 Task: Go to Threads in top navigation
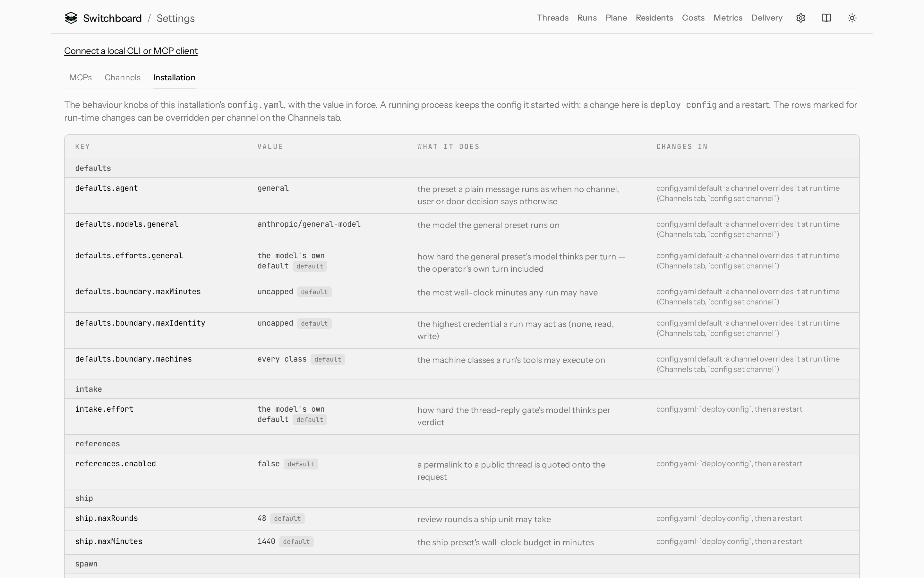pos(552,18)
